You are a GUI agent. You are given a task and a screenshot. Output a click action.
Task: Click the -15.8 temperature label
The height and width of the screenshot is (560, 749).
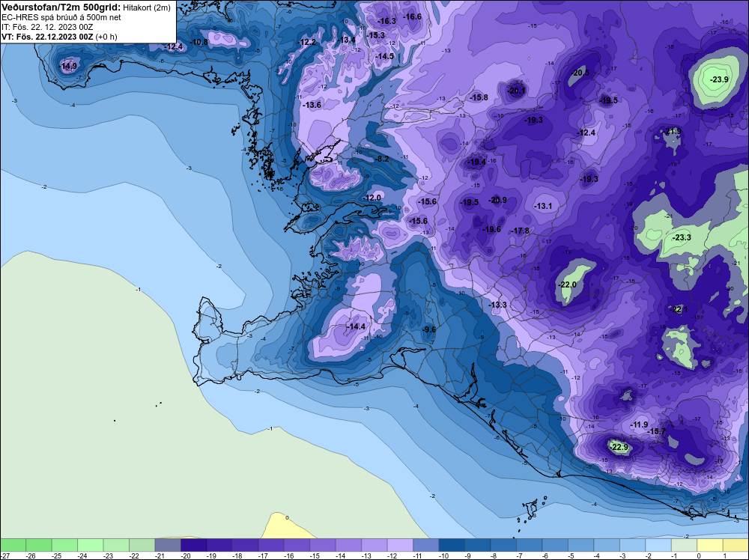(479, 97)
